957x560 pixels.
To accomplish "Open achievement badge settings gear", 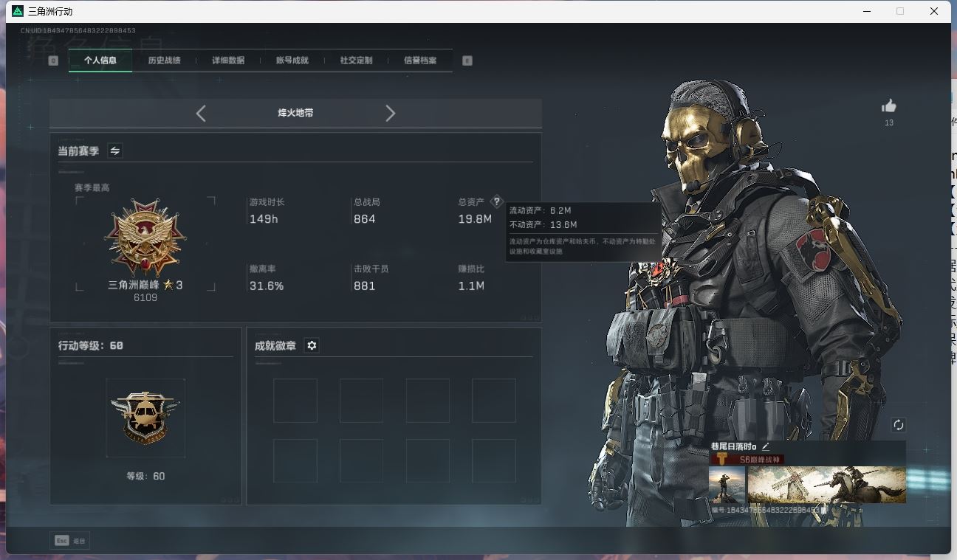I will coord(312,345).
